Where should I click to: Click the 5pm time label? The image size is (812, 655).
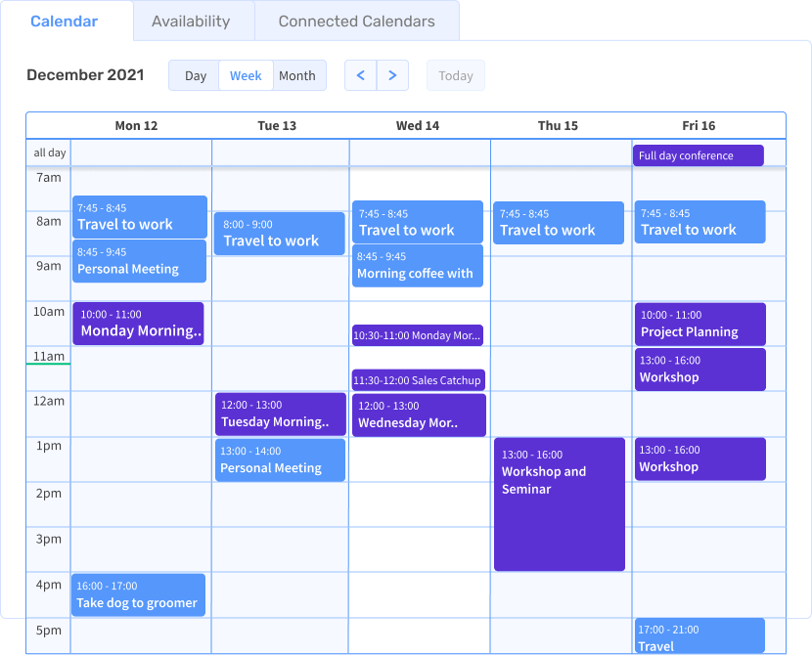[49, 631]
